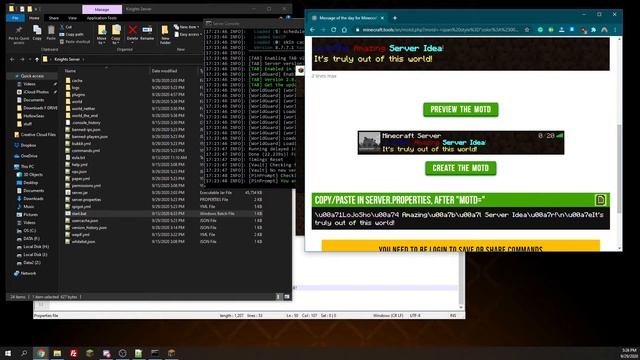The image size is (640, 360).
Task: Click the Rename icon in Explorer ribbon
Action: click(147, 33)
